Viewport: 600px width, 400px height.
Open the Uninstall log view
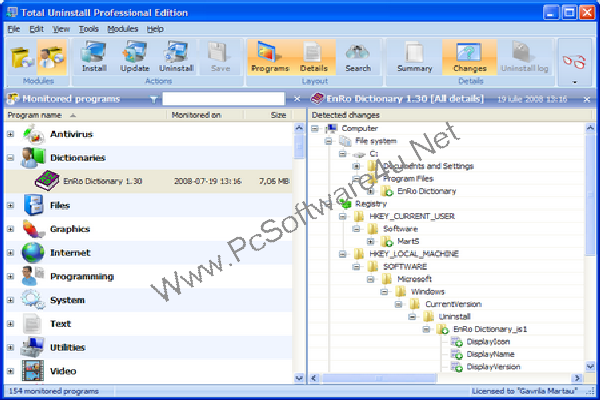tap(525, 57)
